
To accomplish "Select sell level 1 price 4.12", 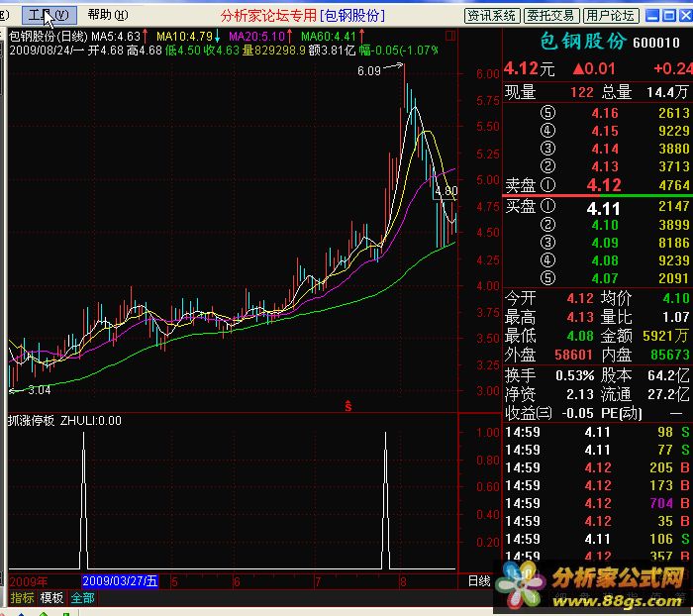I will (604, 185).
